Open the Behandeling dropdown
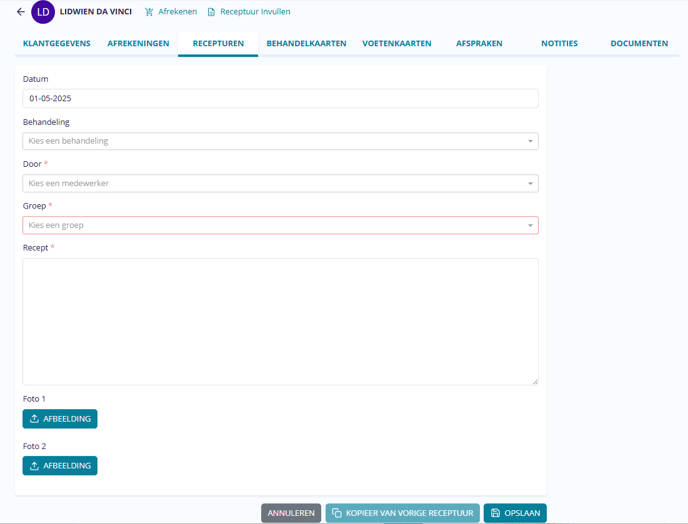Viewport: 688px width, 524px height. tap(280, 141)
